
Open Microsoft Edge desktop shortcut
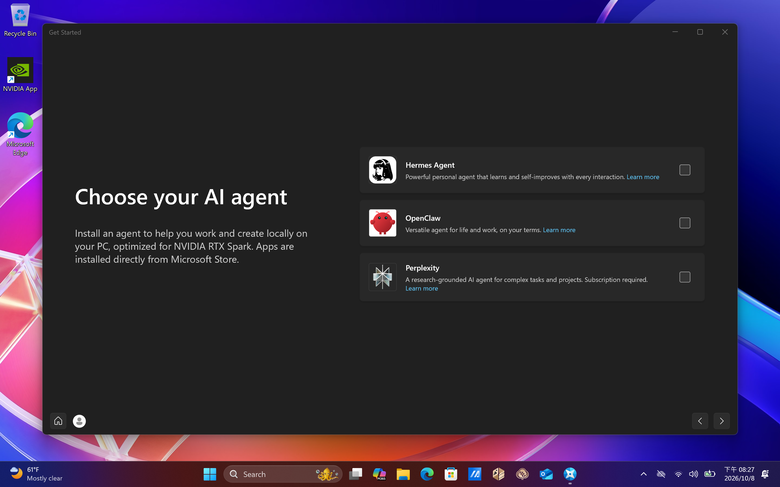20,134
